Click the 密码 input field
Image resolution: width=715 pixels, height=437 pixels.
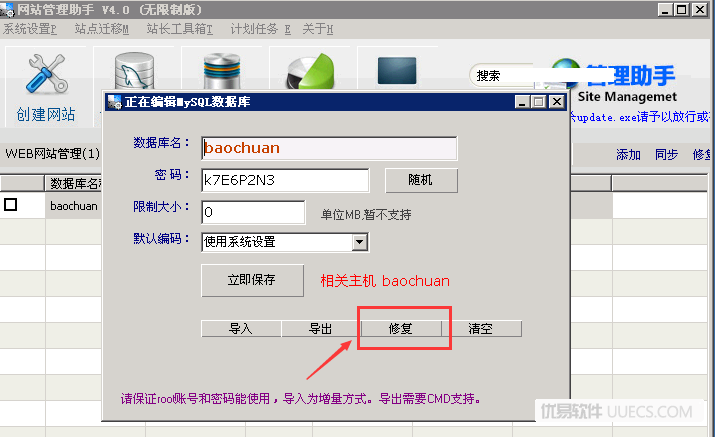click(285, 180)
